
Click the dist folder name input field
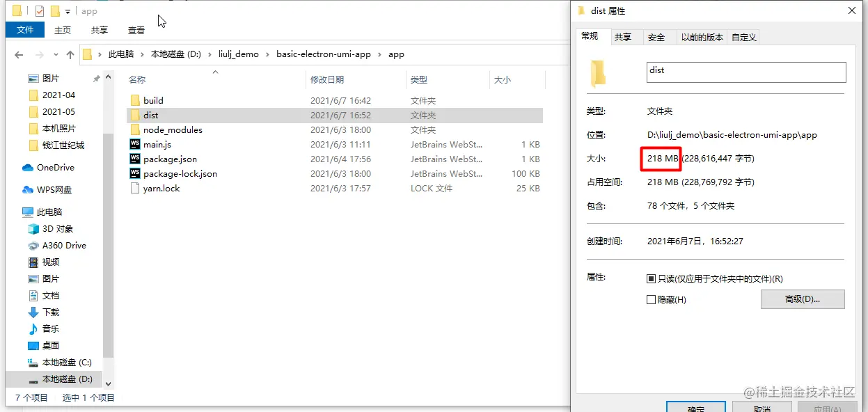click(746, 72)
